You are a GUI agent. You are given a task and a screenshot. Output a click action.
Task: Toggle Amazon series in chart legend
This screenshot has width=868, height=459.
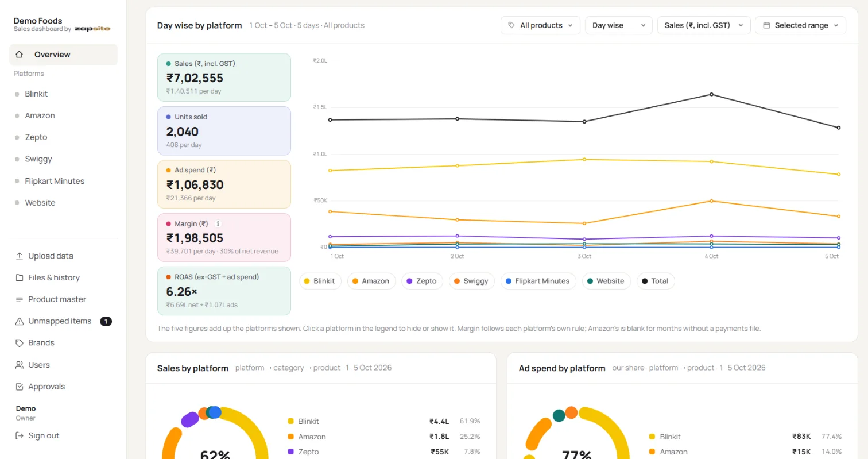coord(371,281)
